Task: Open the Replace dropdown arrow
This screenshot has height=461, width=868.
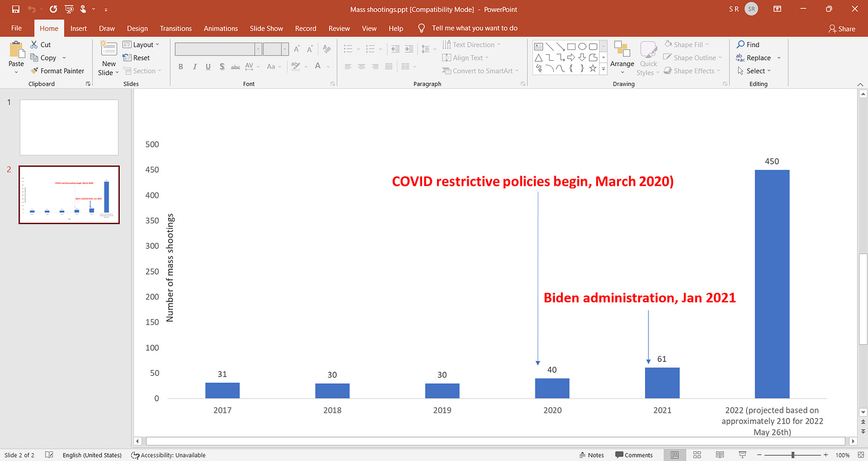Action: click(779, 58)
